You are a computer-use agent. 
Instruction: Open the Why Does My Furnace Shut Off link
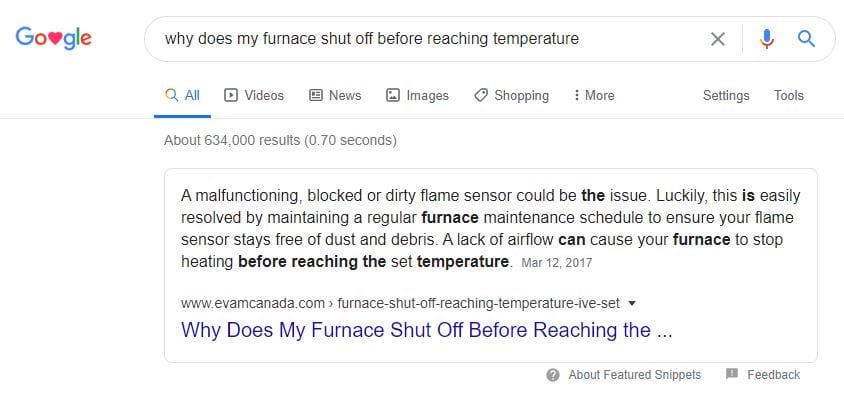pos(426,330)
